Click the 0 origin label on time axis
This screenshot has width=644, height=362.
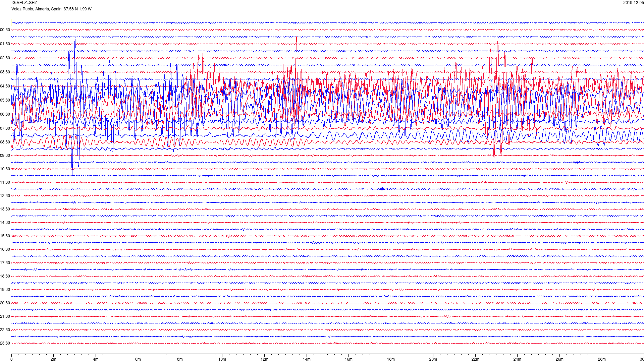click(11, 359)
